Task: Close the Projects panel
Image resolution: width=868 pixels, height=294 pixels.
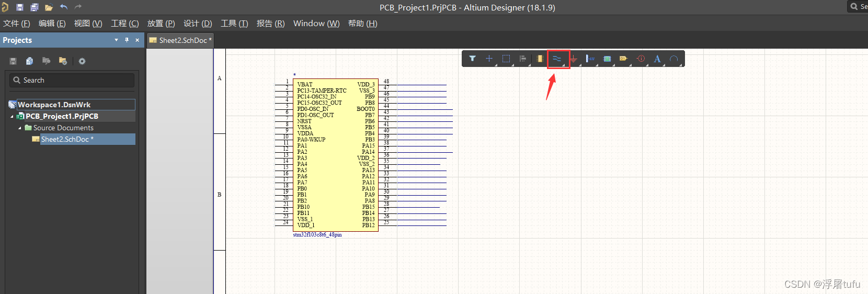Action: 138,40
